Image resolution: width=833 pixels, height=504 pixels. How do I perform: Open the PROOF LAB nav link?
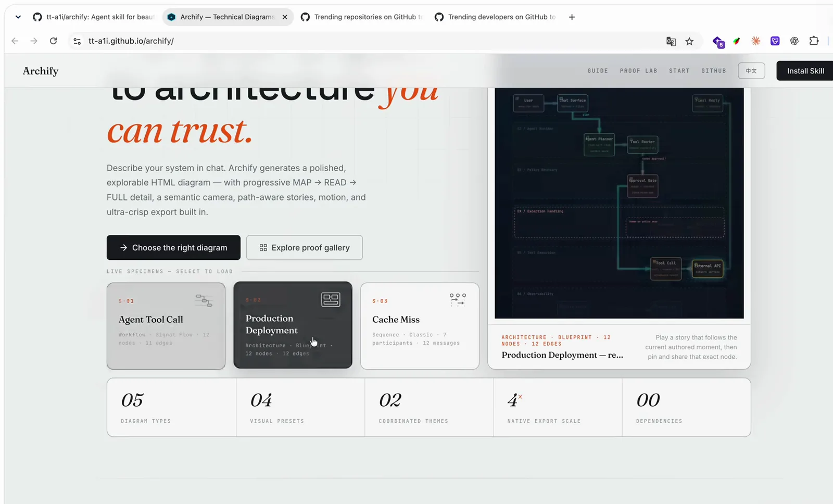638,71
